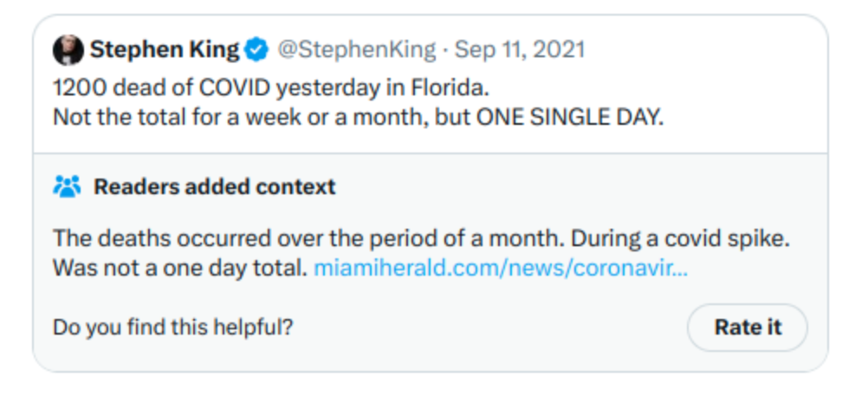Screen dimensions: 868x397
Task: Open the @StephenKing handle
Action: pos(357,49)
